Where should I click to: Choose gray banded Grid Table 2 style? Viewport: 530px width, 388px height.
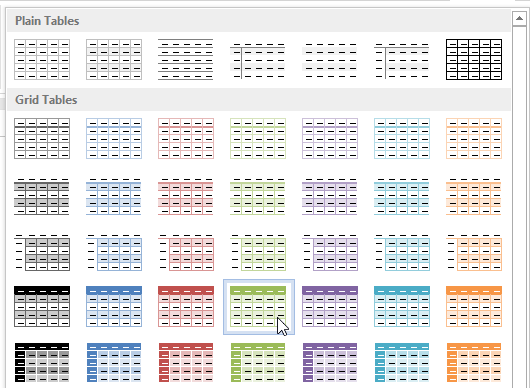[x=42, y=196]
